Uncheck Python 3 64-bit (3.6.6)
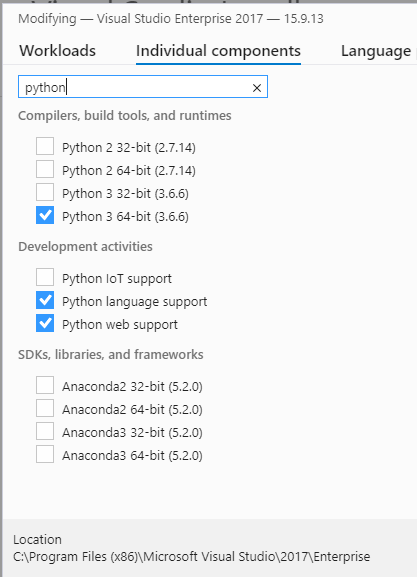The image size is (417, 577). pos(45,215)
